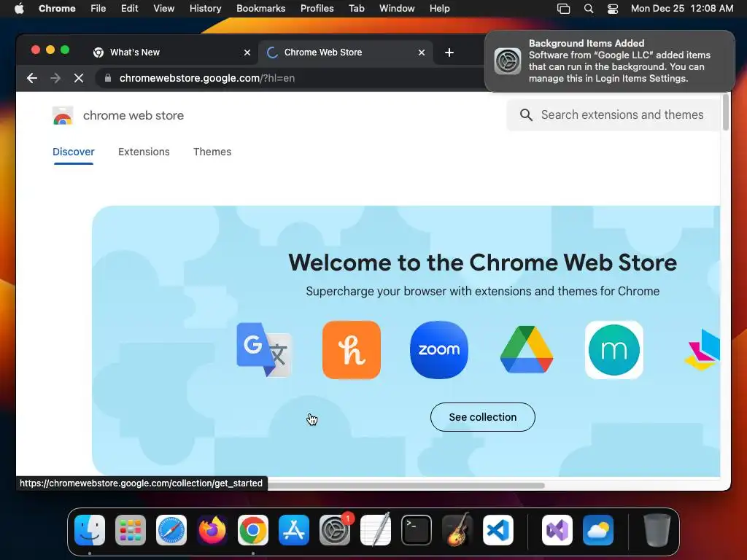747x560 pixels.
Task: Open the Chrome application menu
Action: pyautogui.click(x=57, y=9)
